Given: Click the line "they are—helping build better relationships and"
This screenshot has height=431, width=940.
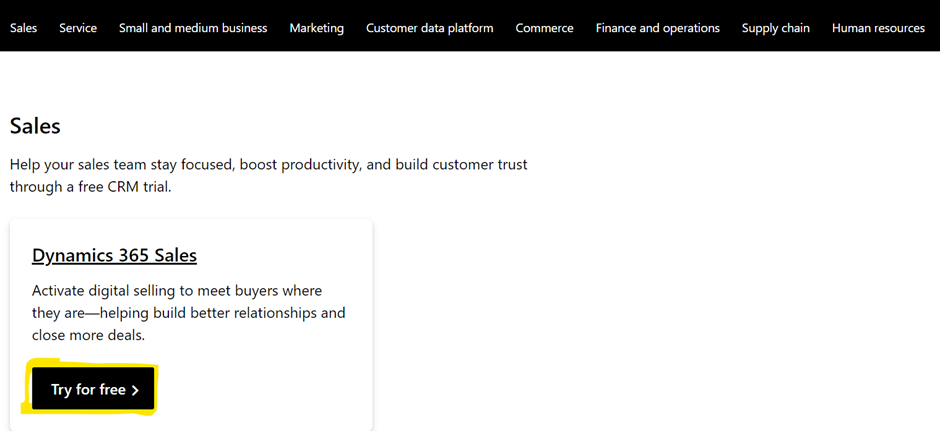Looking at the screenshot, I should (189, 313).
